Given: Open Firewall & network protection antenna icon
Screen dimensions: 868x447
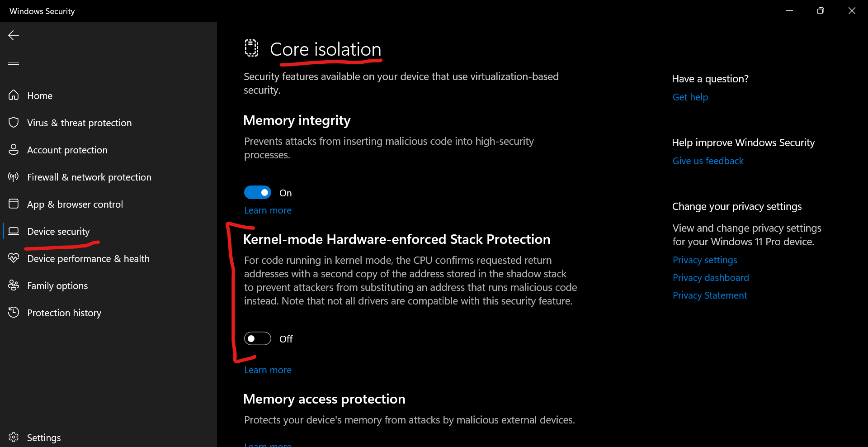Looking at the screenshot, I should 14,176.
